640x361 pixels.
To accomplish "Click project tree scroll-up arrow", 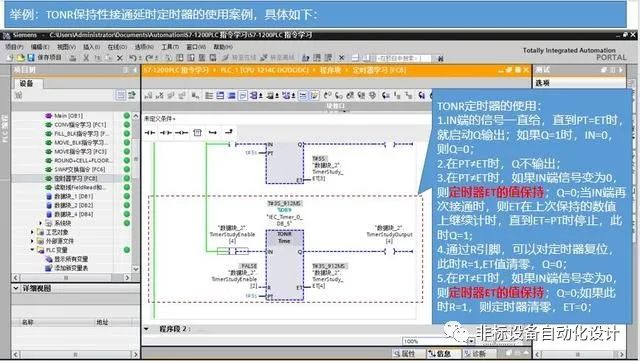I will pyautogui.click(x=136, y=116).
